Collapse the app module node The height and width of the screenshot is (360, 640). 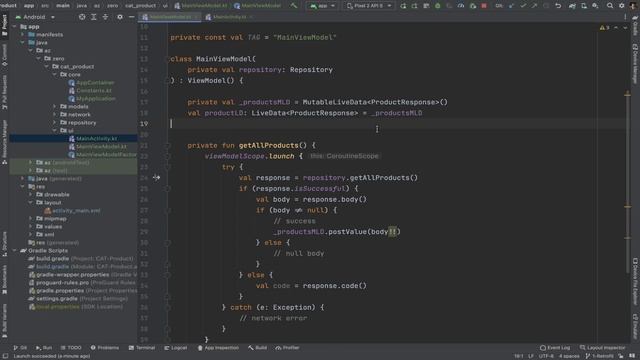pyautogui.click(x=15, y=27)
